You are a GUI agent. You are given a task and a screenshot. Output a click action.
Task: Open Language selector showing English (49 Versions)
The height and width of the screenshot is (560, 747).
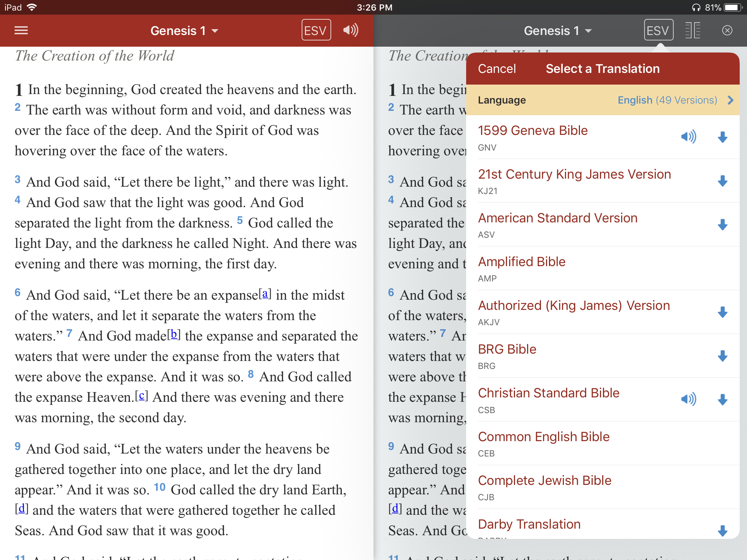(x=603, y=100)
